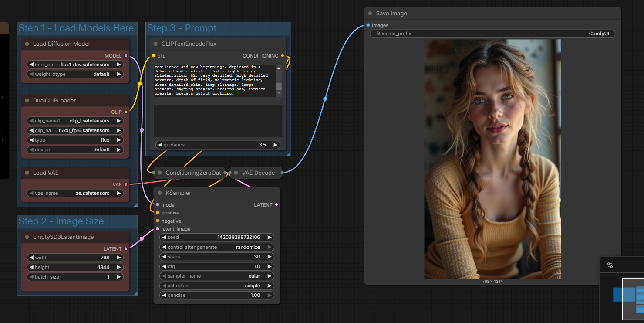This screenshot has height=323, width=644.
Task: Click the VAE output port on Load VAE
Action: pyautogui.click(x=126, y=184)
